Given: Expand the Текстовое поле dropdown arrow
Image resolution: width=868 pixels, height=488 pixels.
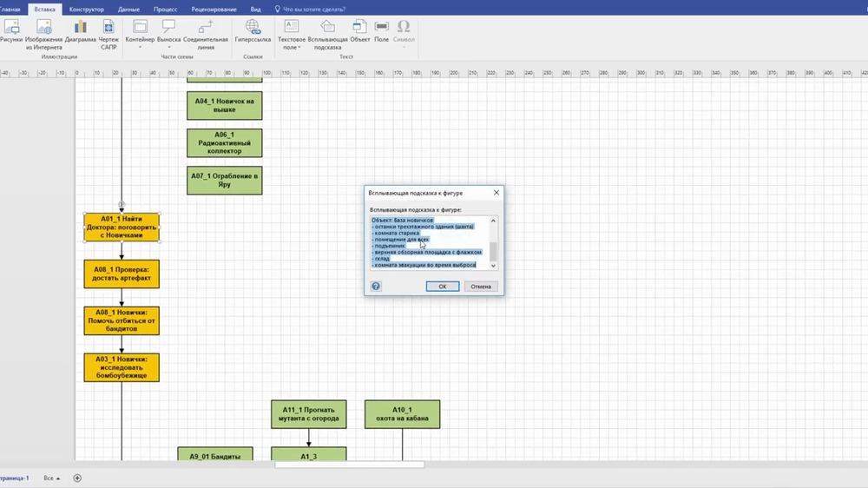Looking at the screenshot, I should 299,48.
